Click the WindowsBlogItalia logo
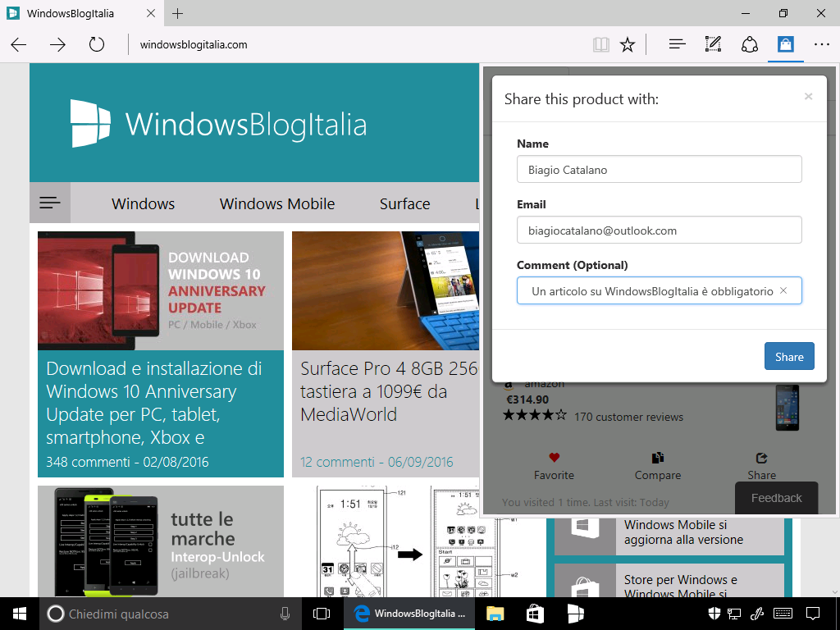Screen dimensions: 840x630 click(218, 123)
